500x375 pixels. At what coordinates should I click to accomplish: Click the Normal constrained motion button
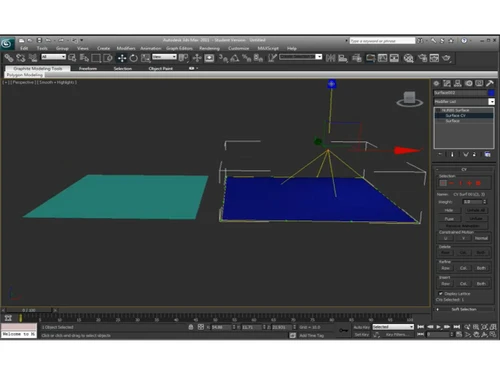[x=481, y=238]
